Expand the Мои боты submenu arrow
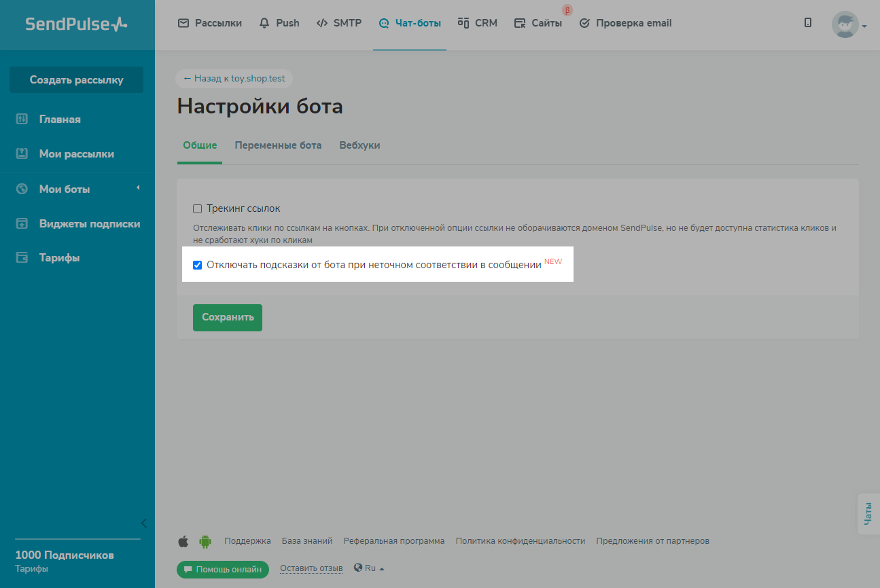Viewport: 880px width, 588px height. click(138, 188)
